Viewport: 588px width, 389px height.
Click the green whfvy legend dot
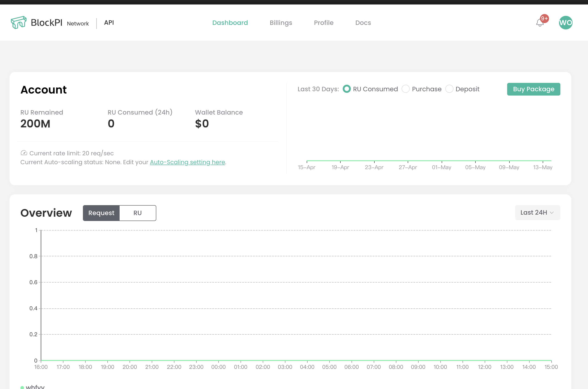point(22,387)
